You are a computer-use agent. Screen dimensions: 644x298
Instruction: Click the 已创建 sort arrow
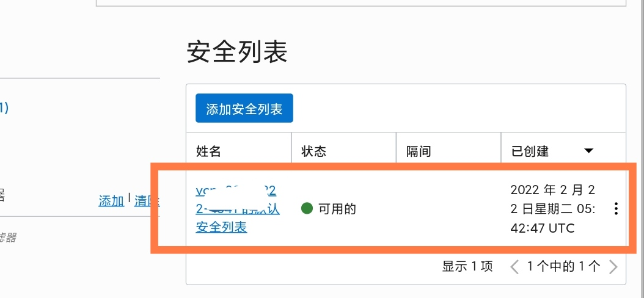tap(588, 151)
